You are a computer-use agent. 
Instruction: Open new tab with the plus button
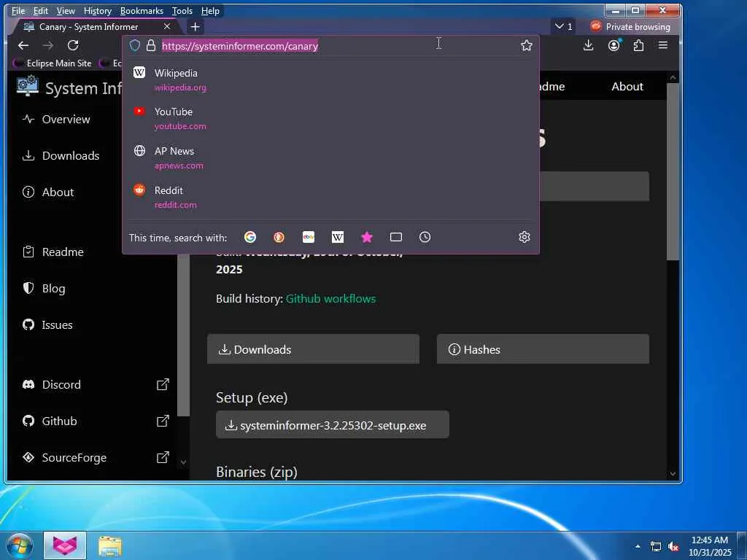pos(195,27)
